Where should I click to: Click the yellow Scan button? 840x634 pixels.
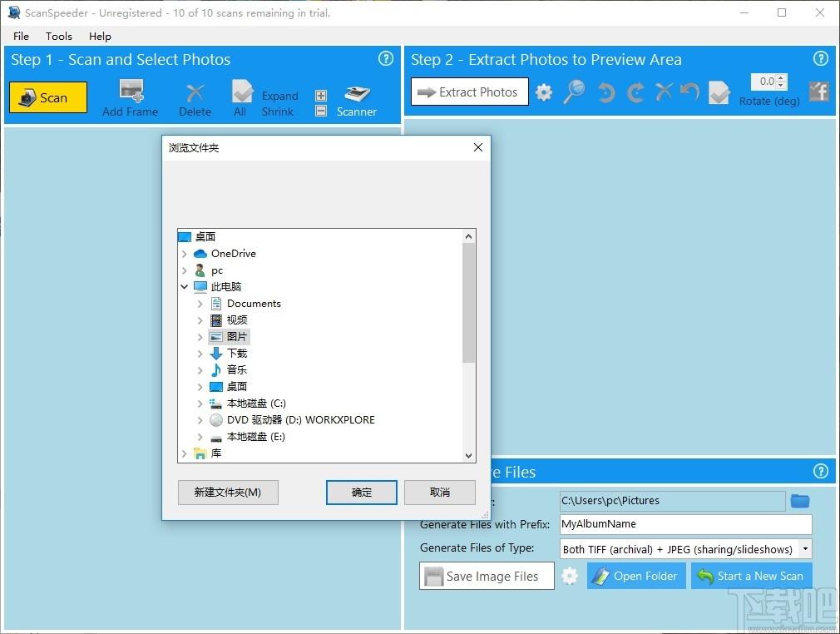48,97
